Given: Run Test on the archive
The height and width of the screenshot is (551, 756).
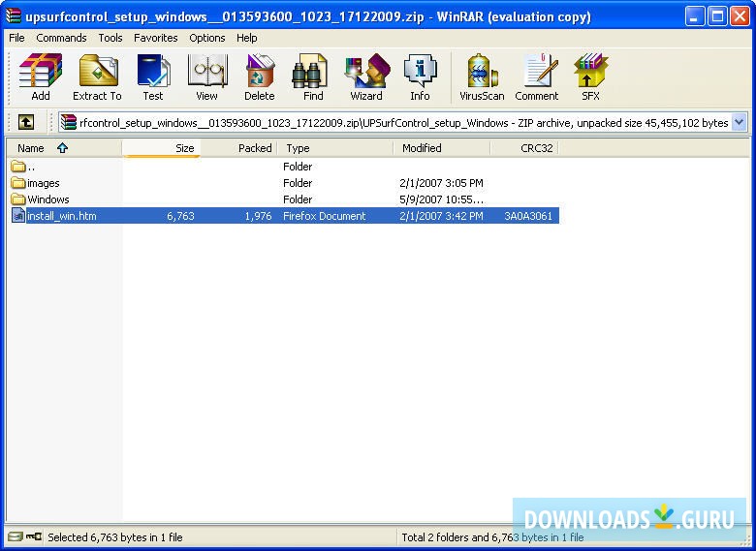Looking at the screenshot, I should click(153, 77).
